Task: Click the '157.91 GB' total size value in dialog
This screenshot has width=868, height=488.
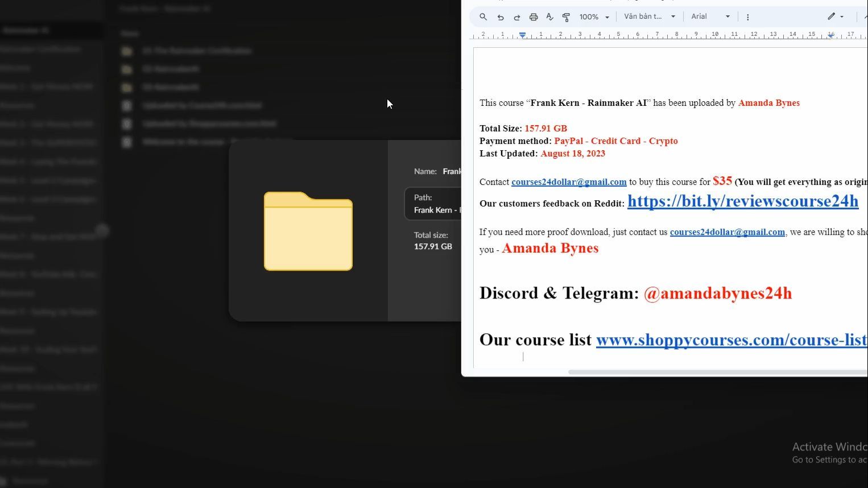Action: [433, 246]
